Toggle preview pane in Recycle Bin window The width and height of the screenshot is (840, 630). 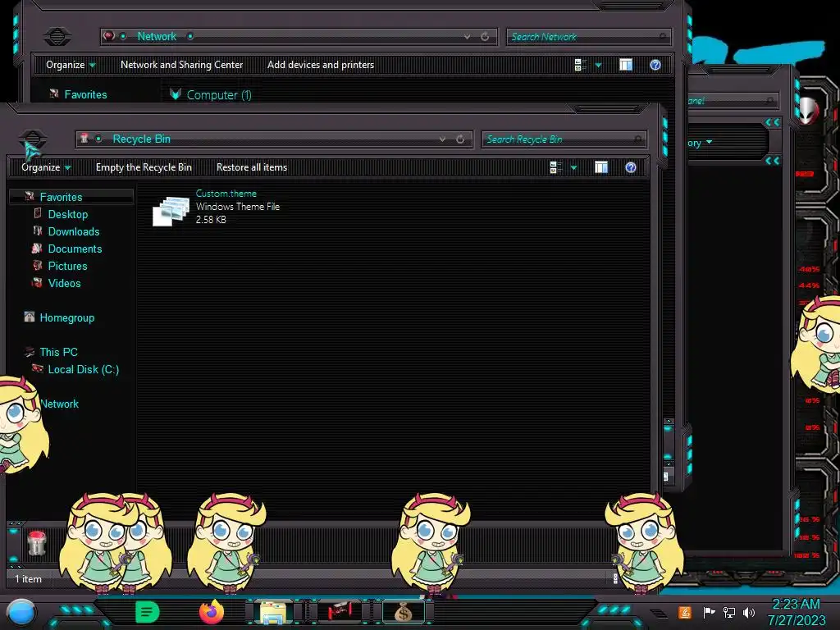coord(601,167)
